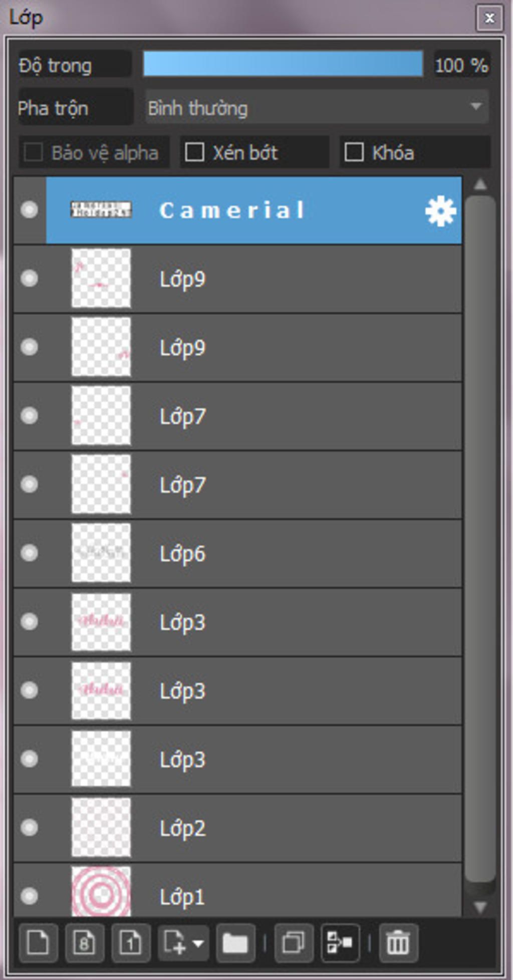Merge layer down icon

(340, 944)
